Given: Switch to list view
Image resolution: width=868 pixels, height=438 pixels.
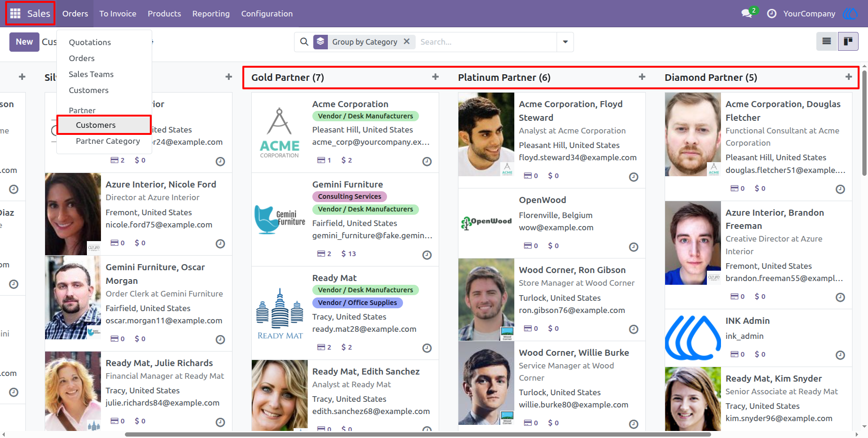Looking at the screenshot, I should 827,41.
